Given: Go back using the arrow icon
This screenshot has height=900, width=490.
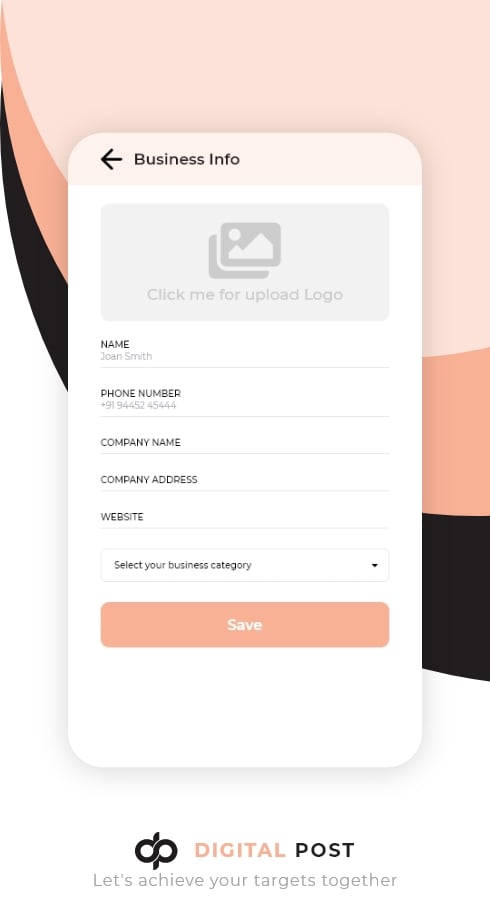Looking at the screenshot, I should pyautogui.click(x=111, y=159).
